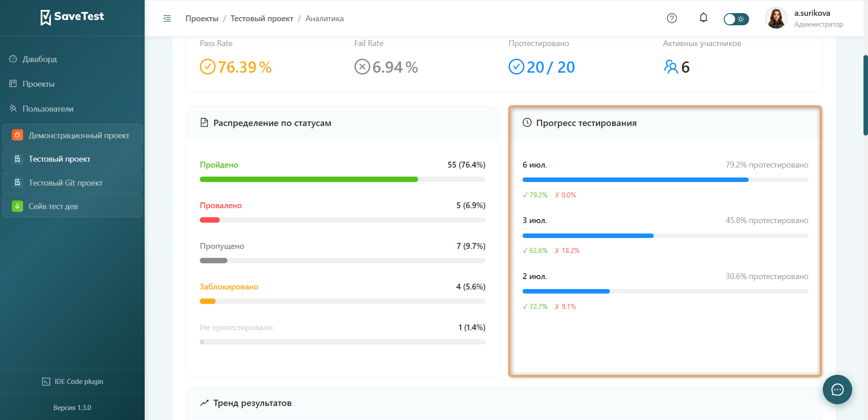Go to Проекты breadcrumb
The width and height of the screenshot is (868, 420).
[202, 19]
